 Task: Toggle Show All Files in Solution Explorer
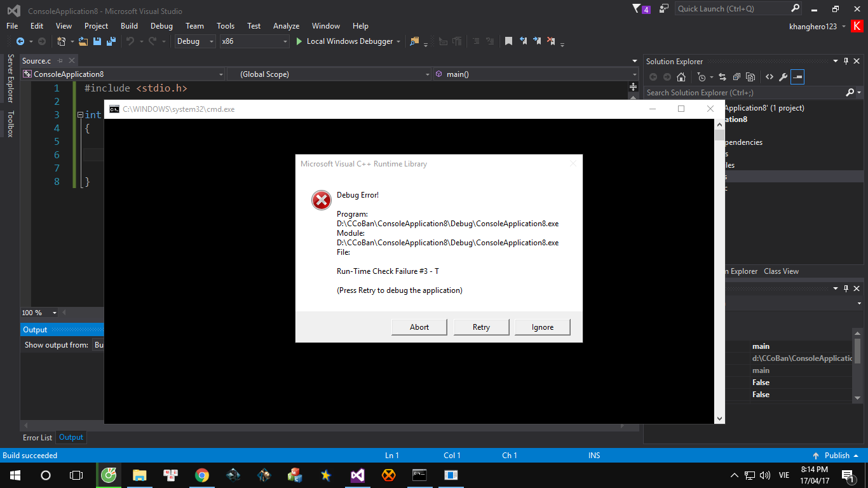[x=750, y=77]
